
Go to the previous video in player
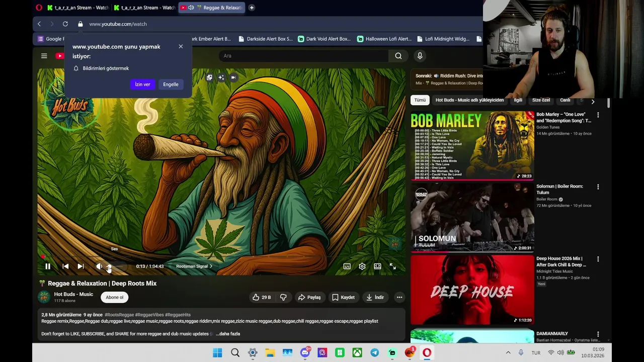65,266
